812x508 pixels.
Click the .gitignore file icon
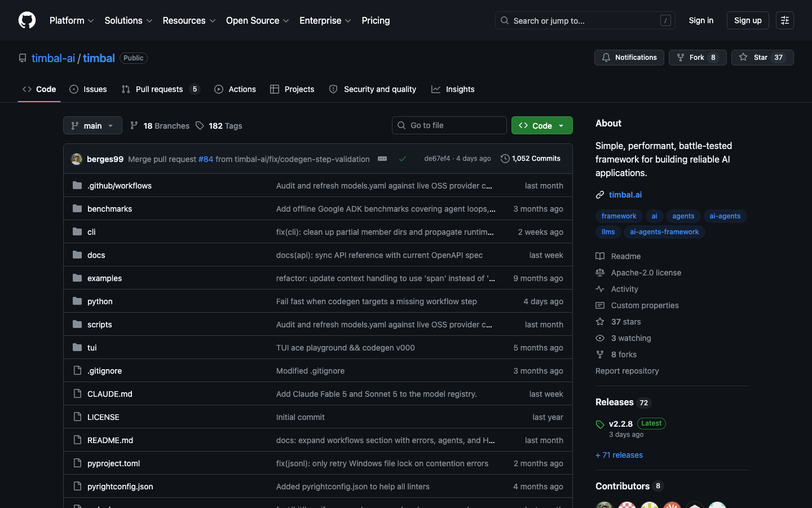[77, 370]
